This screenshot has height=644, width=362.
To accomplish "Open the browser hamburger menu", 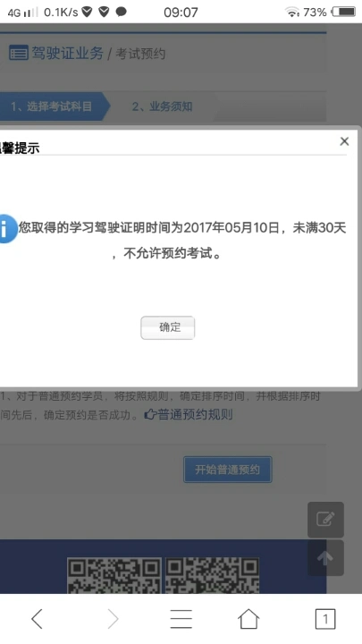I will pos(181,619).
